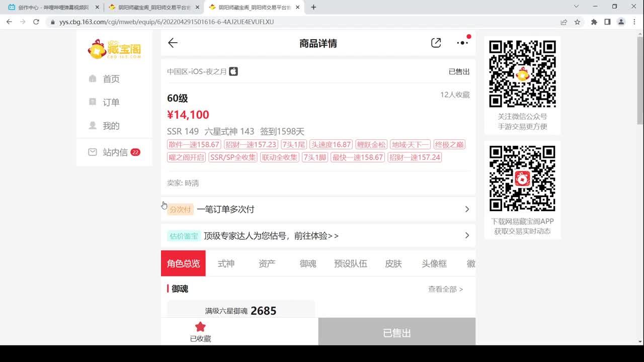This screenshot has height=362, width=644.
Task: Switch to the 资产 tab
Action: [266, 263]
